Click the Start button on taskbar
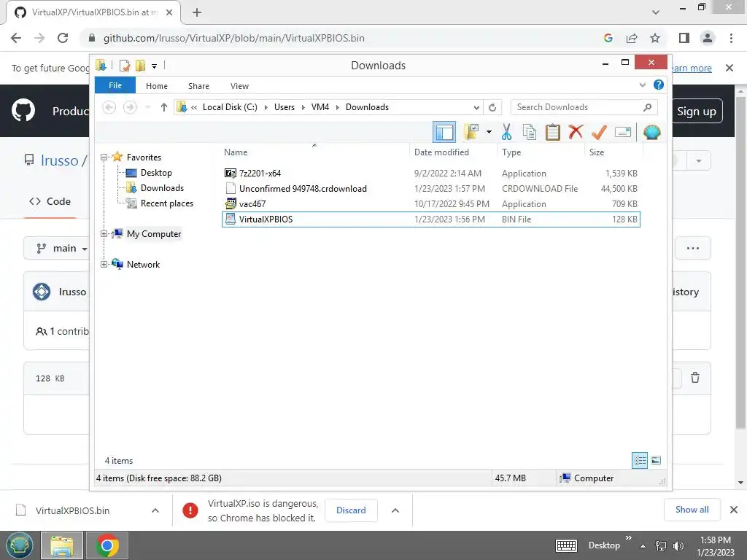 coord(20,545)
